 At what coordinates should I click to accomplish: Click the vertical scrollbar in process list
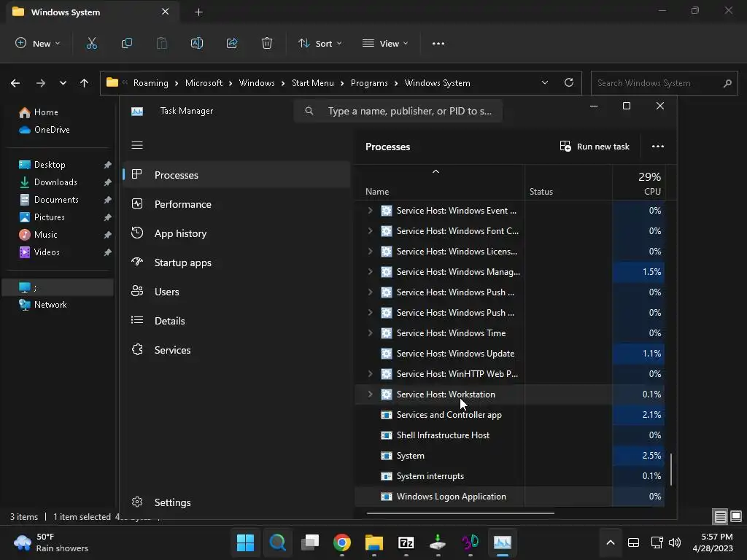point(671,469)
